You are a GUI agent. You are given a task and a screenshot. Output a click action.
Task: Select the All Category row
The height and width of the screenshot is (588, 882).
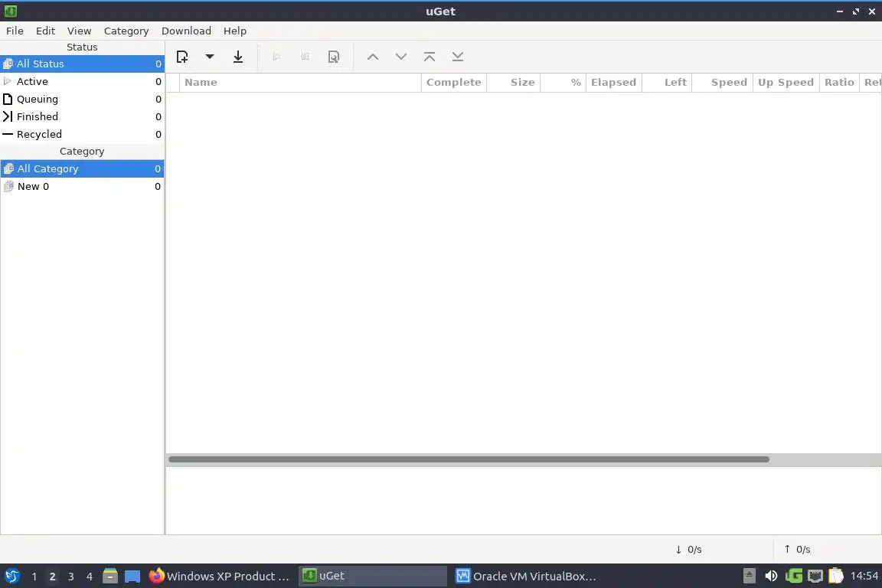pos(82,168)
